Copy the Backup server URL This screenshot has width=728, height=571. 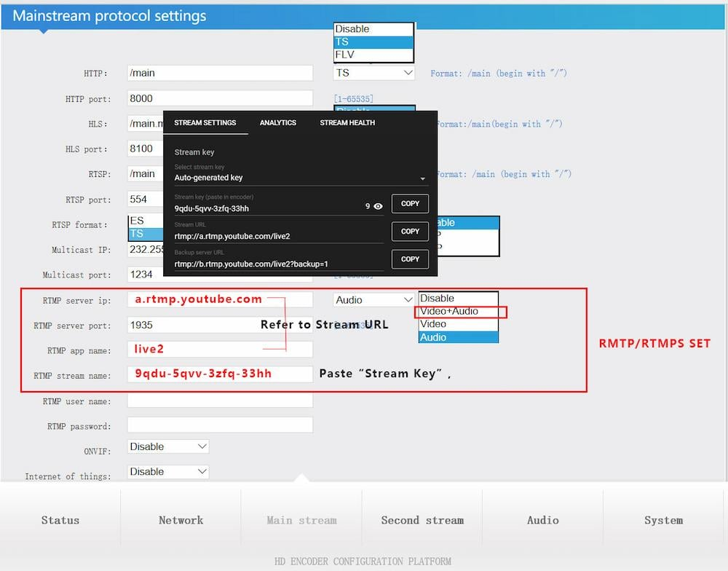(409, 259)
